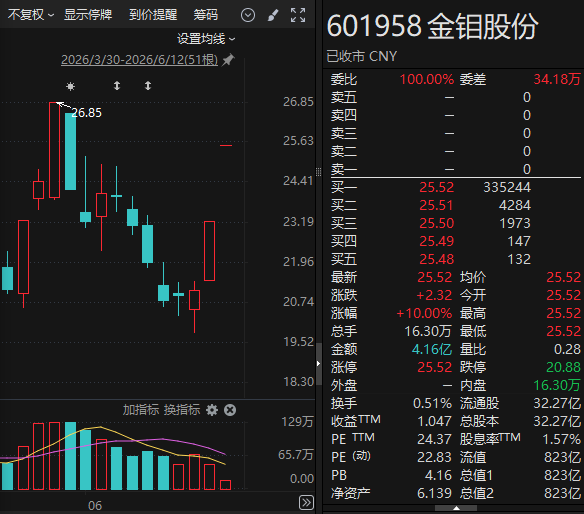
Task: Click the 委比 100.00% value
Action: click(x=427, y=79)
